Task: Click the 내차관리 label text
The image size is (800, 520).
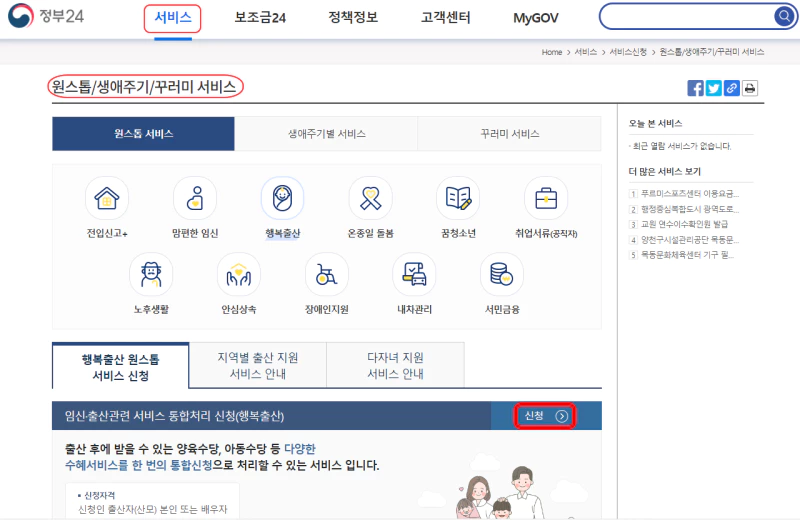Action: click(414, 309)
